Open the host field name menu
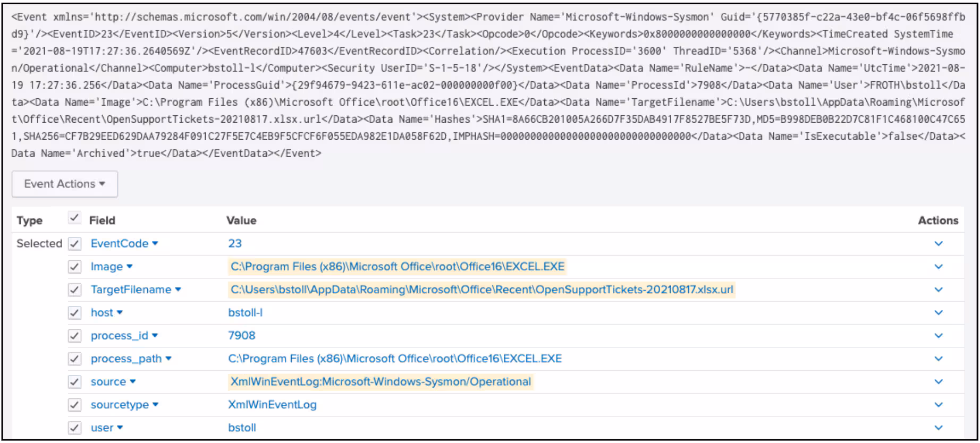The height and width of the screenshot is (443, 980). pyautogui.click(x=107, y=313)
